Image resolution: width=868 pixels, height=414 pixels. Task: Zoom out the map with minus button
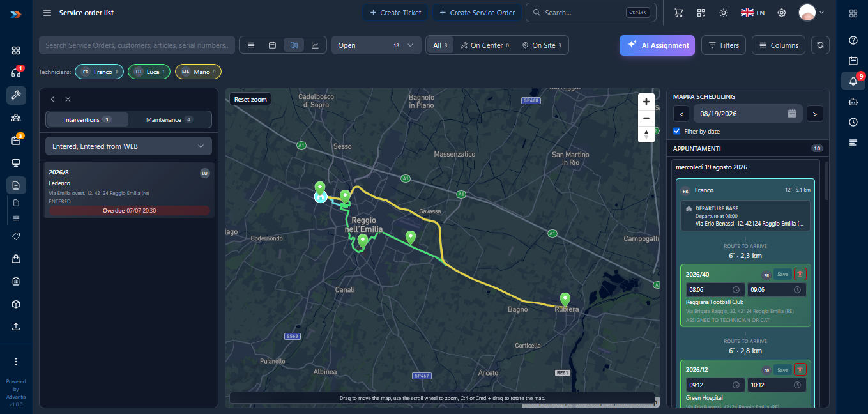(x=646, y=118)
